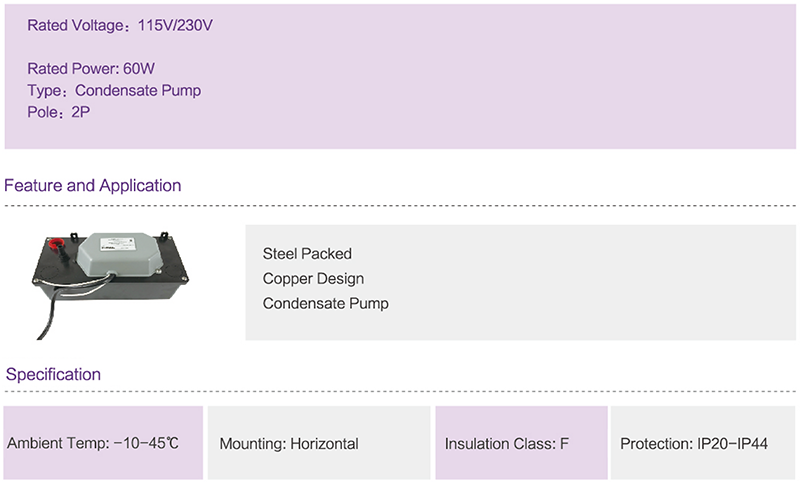The image size is (800, 486).
Task: Select the Feature and Application heading
Action: 92,186
